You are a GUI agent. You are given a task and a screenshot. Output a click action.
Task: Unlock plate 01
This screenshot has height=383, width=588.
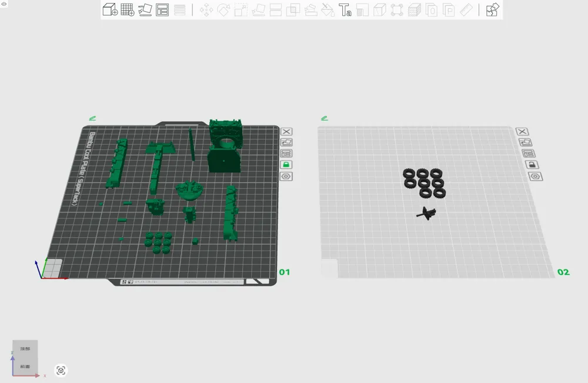tap(286, 164)
